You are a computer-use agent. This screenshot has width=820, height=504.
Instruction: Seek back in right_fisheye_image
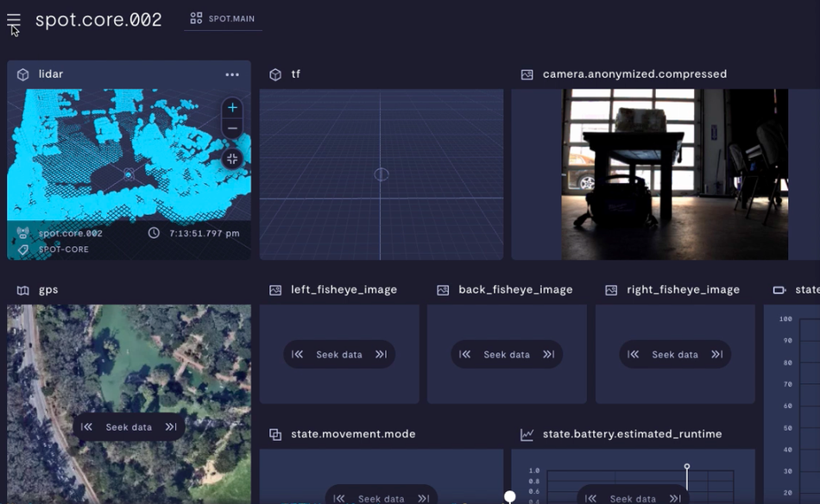coord(633,355)
